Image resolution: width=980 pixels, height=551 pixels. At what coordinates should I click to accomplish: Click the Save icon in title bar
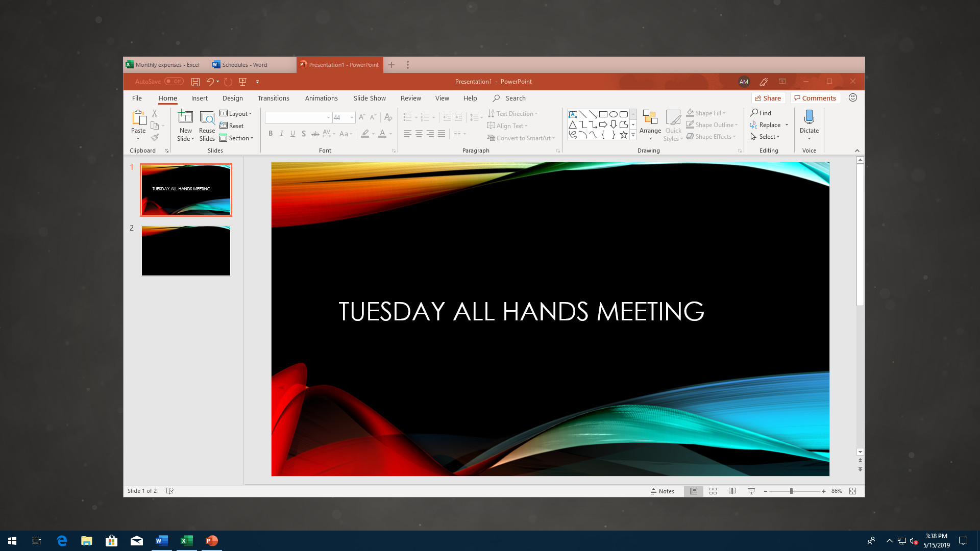pos(195,82)
